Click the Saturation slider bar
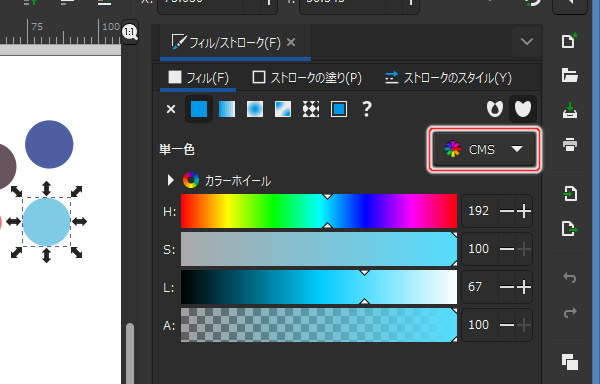The height and width of the screenshot is (384, 600). coord(319,249)
